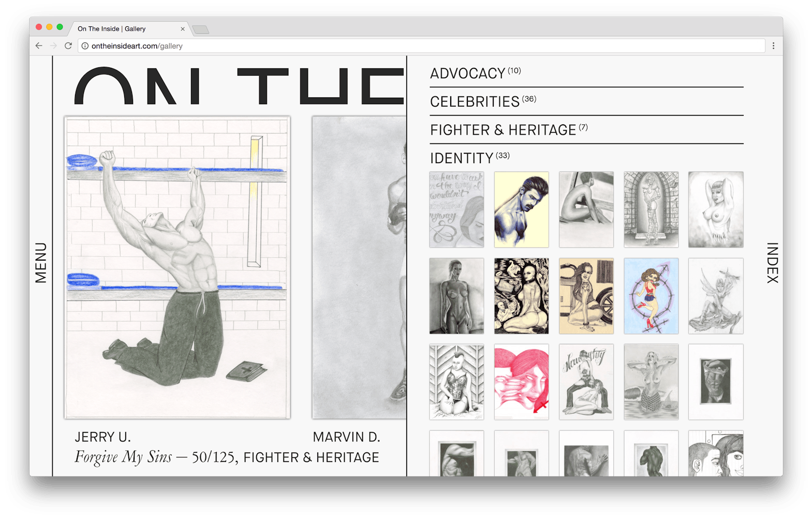Close the On The Inside Gallery tab

182,29
